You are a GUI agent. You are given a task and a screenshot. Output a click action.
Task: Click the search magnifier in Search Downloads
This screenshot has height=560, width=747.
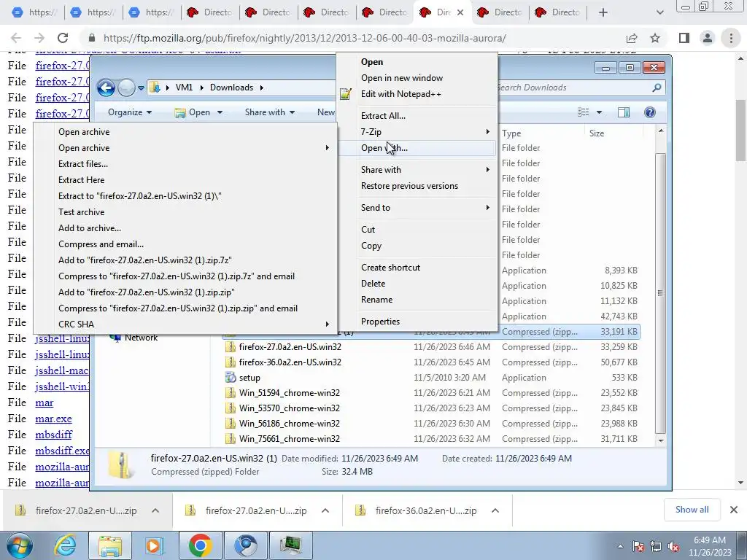pyautogui.click(x=657, y=87)
